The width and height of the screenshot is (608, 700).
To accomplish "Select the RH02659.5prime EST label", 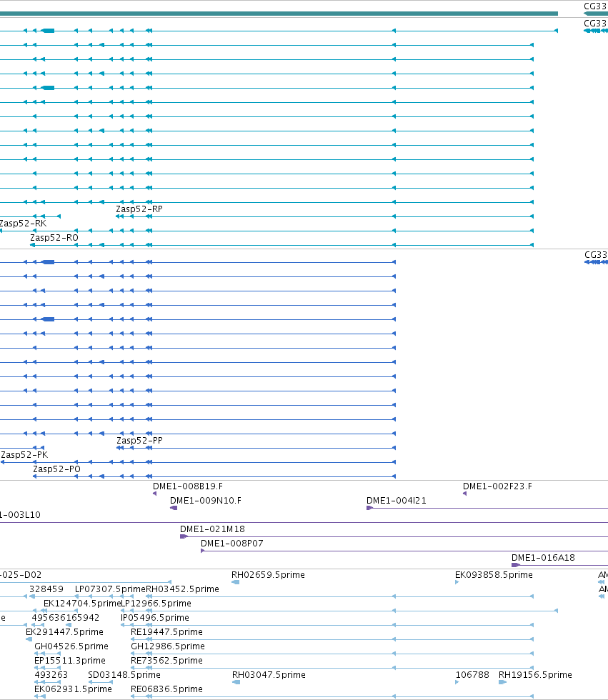I will coord(269,574).
